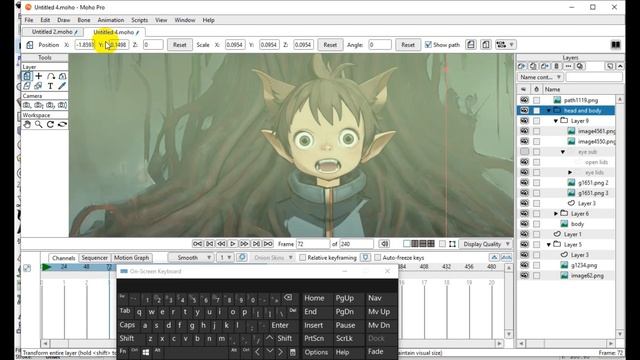Screen dimensions: 640x360
Task: Collapse the Layer 5 group
Action: point(549,244)
